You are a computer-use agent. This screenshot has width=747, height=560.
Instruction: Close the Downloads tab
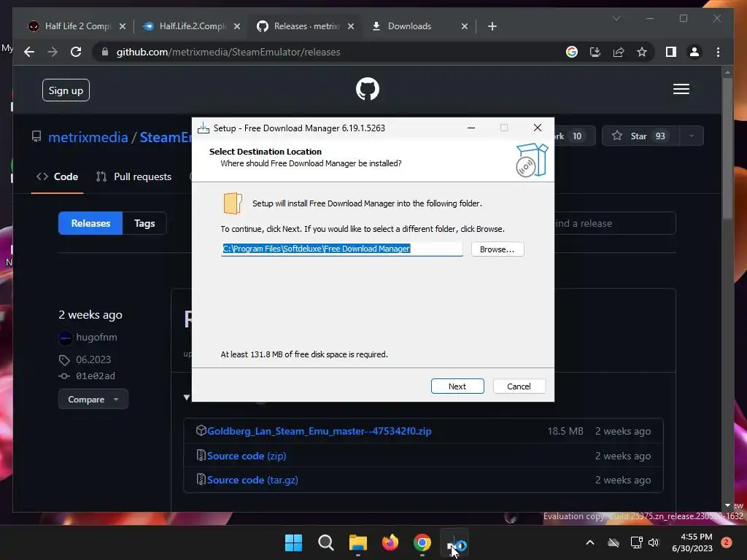pos(465,26)
